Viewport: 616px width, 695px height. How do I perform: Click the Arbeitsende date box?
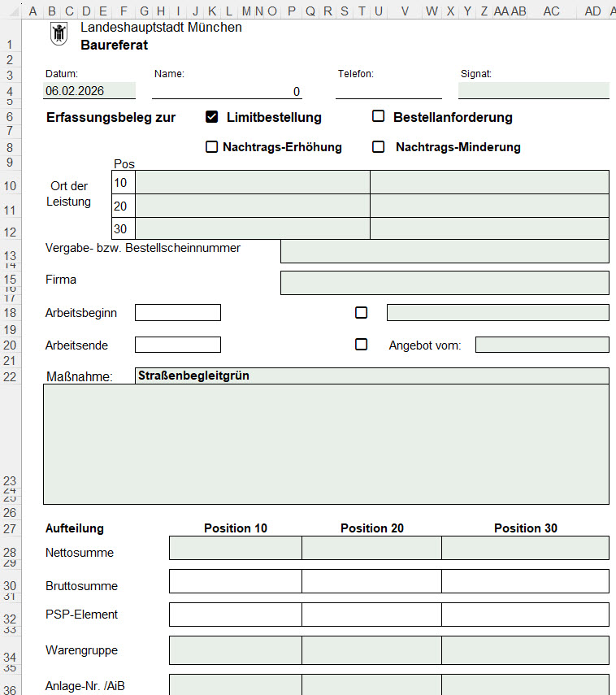pos(178,345)
